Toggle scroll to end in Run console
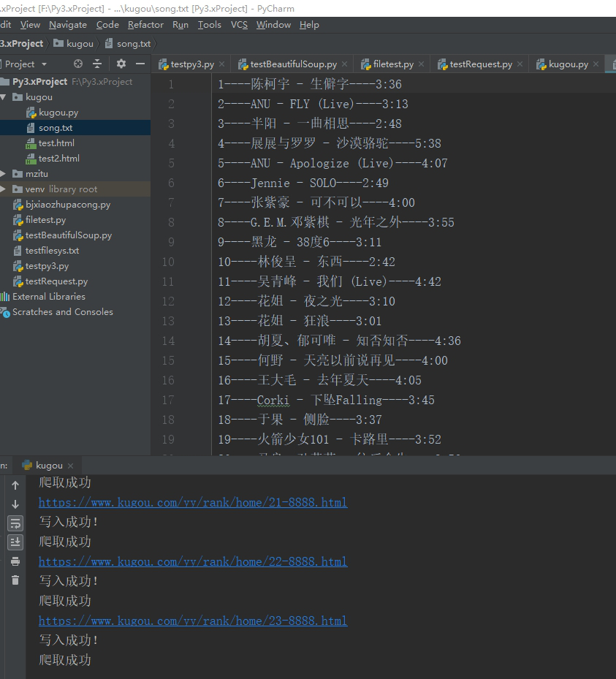The height and width of the screenshot is (679, 616). click(15, 542)
